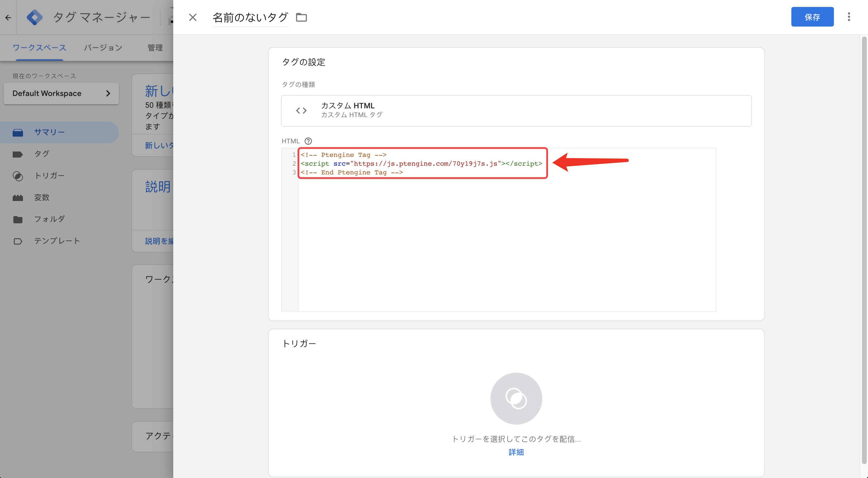Click the 'Ptengine Tag' comment line
Image resolution: width=868 pixels, height=478 pixels.
pyautogui.click(x=343, y=155)
